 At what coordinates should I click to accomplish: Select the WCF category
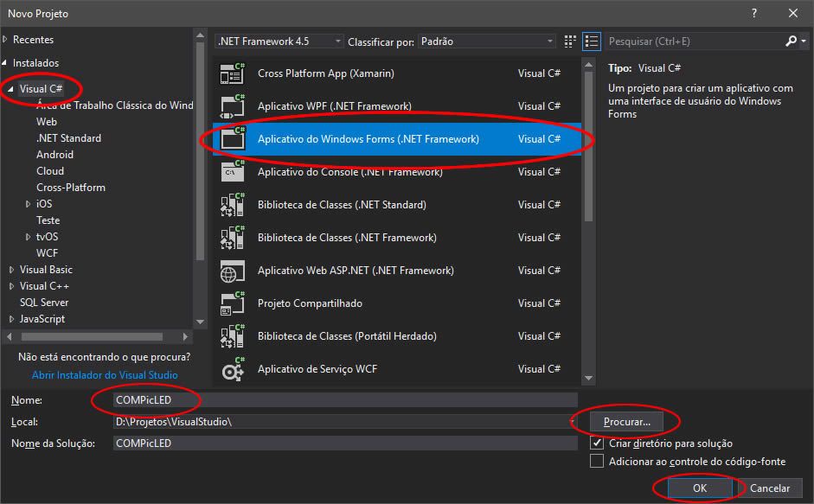tap(47, 252)
